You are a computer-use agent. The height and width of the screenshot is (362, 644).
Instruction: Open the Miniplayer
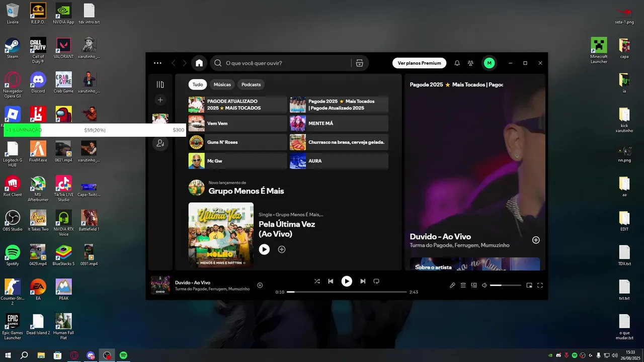coord(529,285)
